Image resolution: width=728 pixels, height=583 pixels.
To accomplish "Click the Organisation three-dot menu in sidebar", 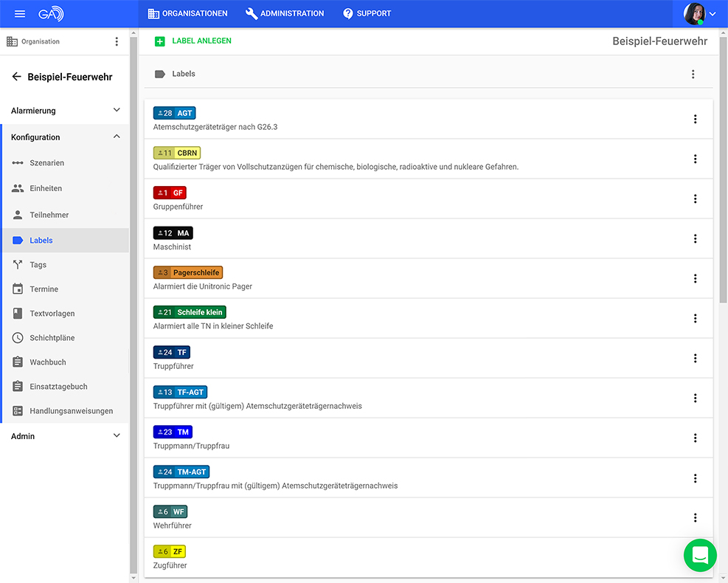I will click(x=117, y=42).
